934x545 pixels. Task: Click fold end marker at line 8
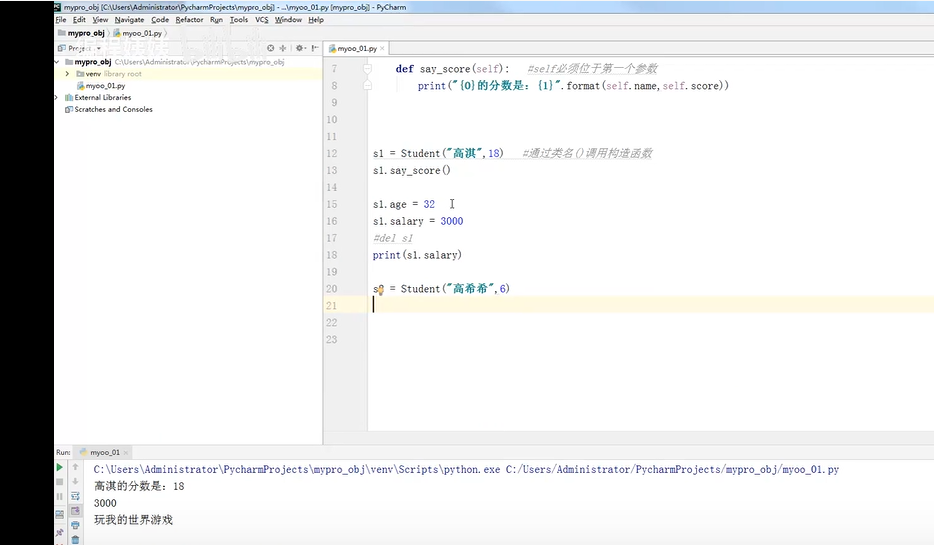click(x=368, y=86)
